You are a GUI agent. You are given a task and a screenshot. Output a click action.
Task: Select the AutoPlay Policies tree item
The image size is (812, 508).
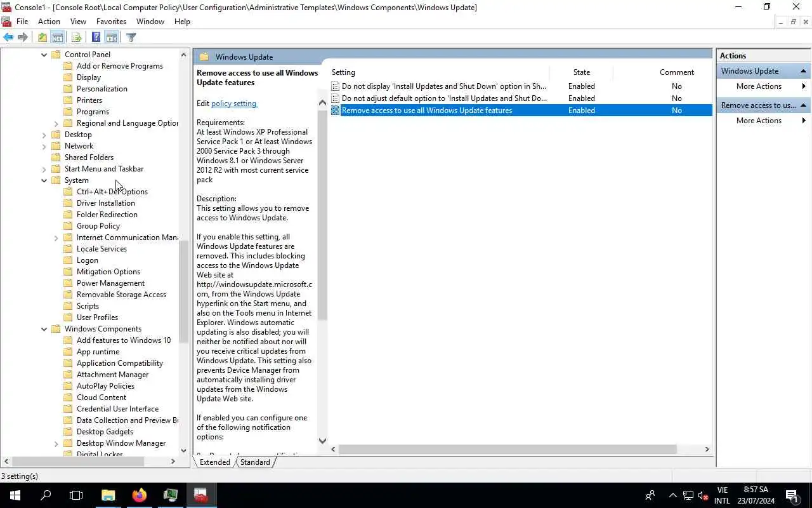105,386
